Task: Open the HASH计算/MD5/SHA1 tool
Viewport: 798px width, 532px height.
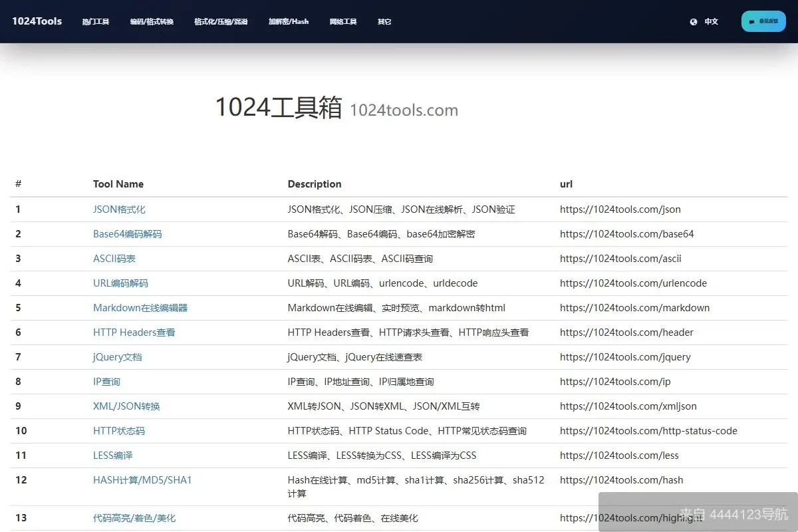Action: point(141,479)
